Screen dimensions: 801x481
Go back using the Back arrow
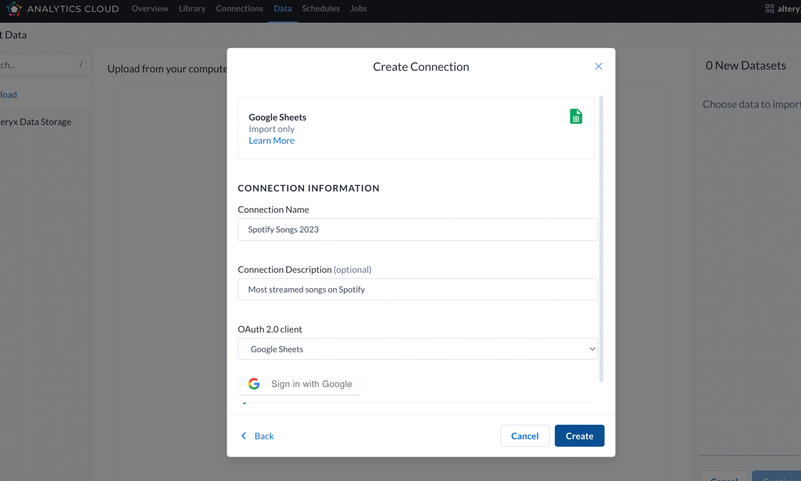(257, 436)
